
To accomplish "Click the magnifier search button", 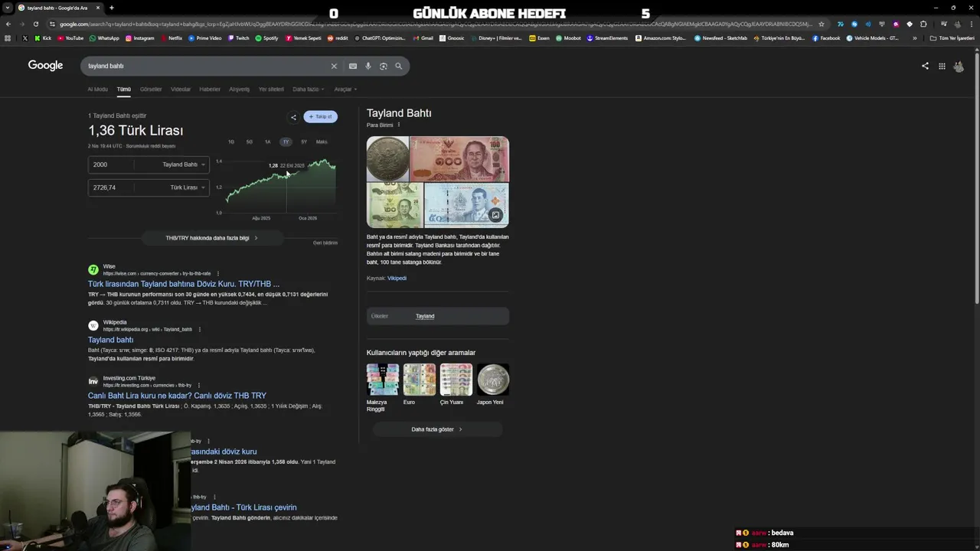I will tap(398, 66).
